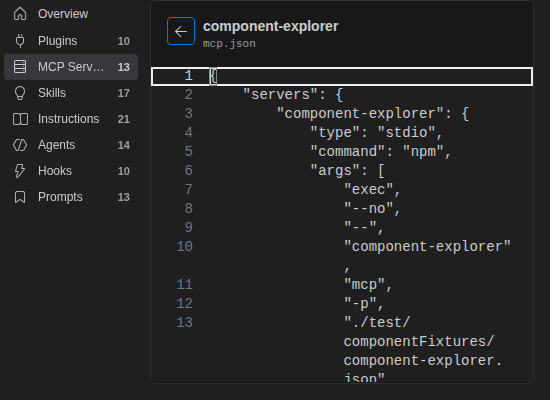Select the Plugins plug icon
Viewport: 550px width, 400px height.
click(x=20, y=41)
